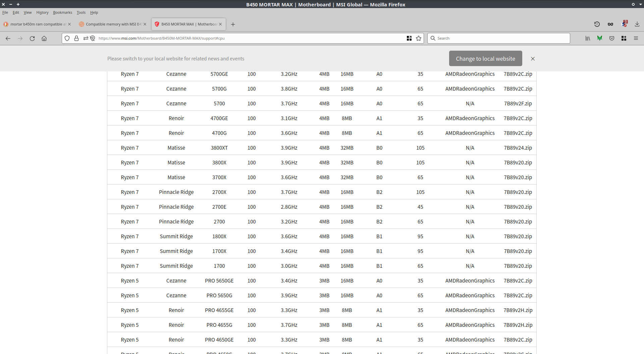The width and height of the screenshot is (644, 354).
Task: Open the Bookmarks menu
Action: (62, 12)
